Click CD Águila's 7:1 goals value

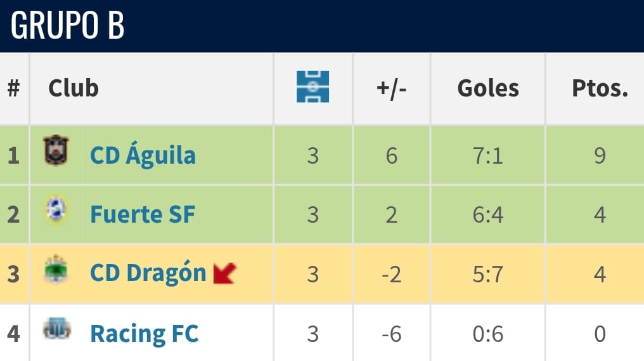[x=488, y=155]
